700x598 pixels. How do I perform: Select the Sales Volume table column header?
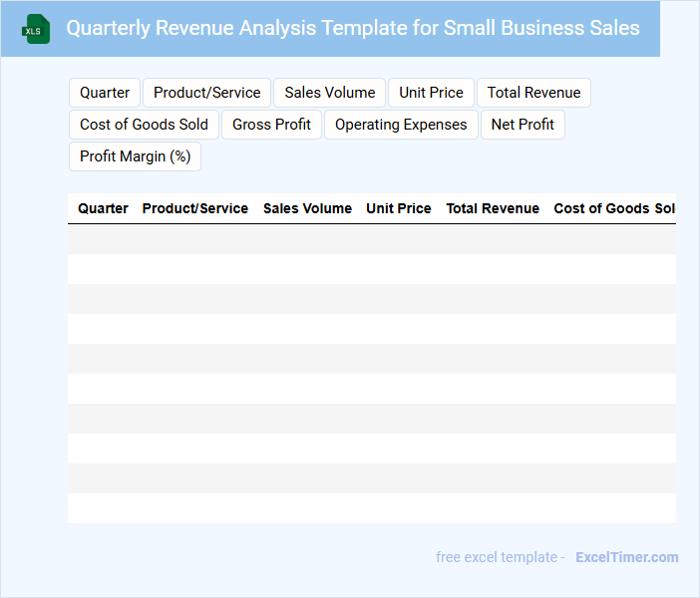pyautogui.click(x=307, y=208)
